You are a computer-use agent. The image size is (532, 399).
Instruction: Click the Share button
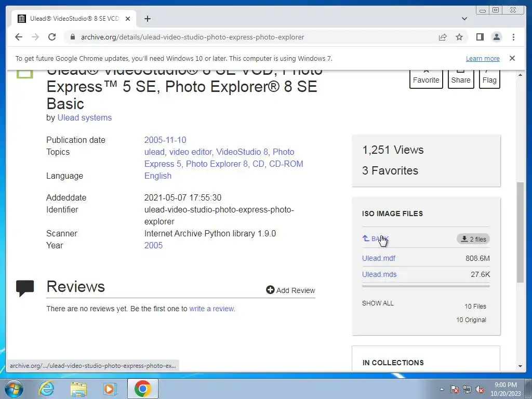pos(461,78)
